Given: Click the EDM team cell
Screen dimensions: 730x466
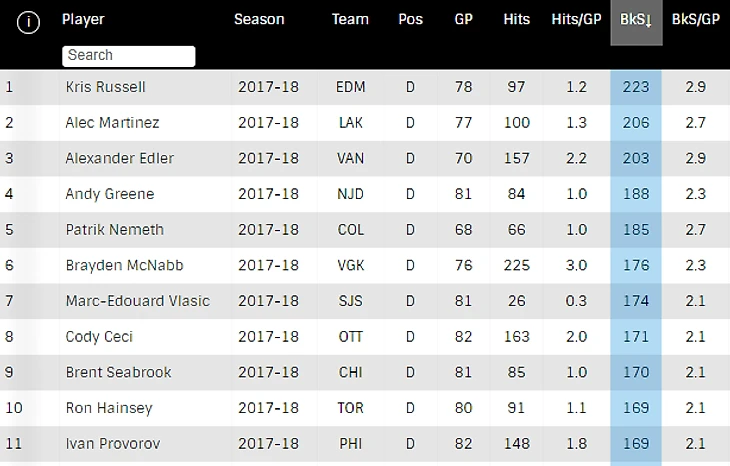Looking at the screenshot, I should click(351, 87).
